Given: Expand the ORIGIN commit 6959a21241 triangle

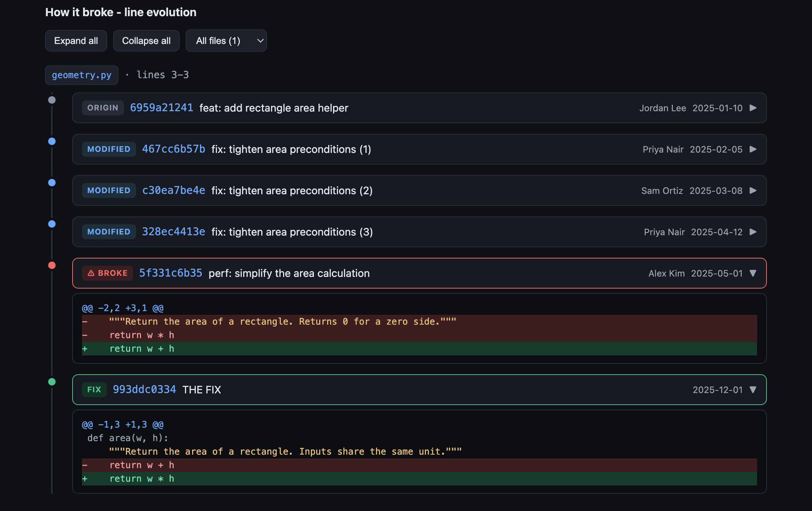Looking at the screenshot, I should coord(753,108).
